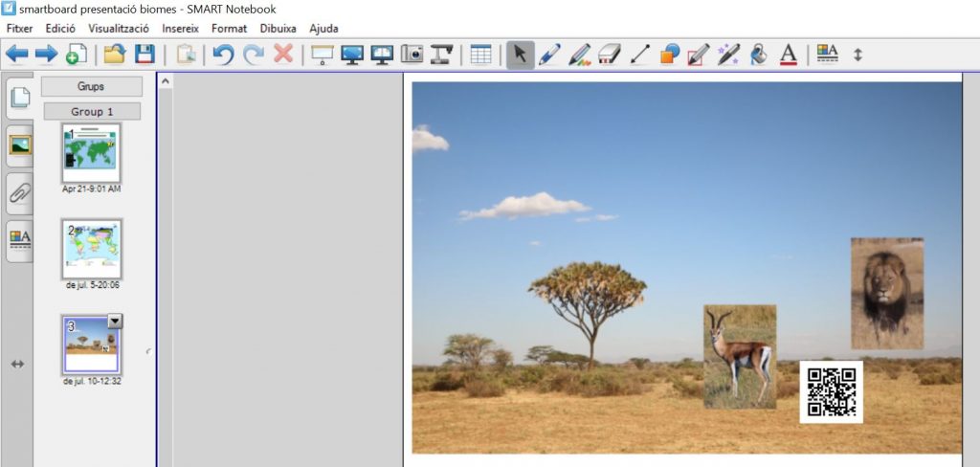Insert a table from the toolbar
980x467 pixels.
pos(480,55)
